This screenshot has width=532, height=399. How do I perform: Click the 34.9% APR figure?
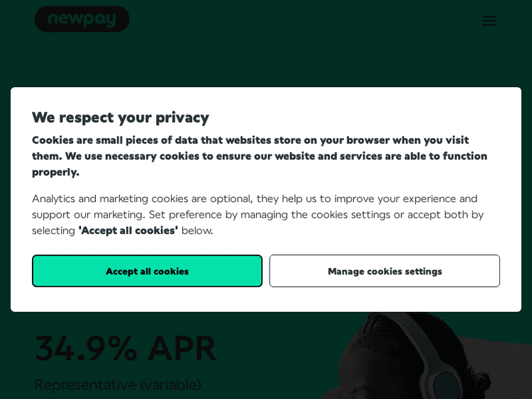click(x=125, y=349)
